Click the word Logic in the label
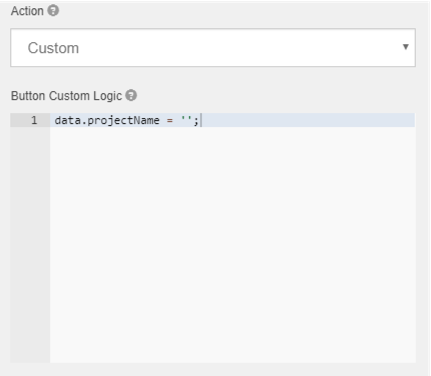The image size is (431, 376). [107, 96]
